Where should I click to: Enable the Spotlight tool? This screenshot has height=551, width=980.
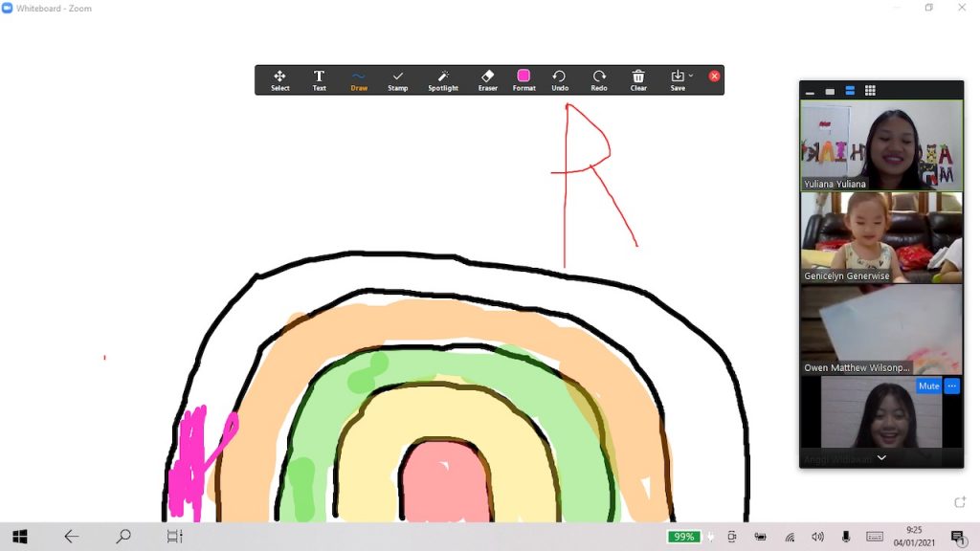pyautogui.click(x=443, y=80)
